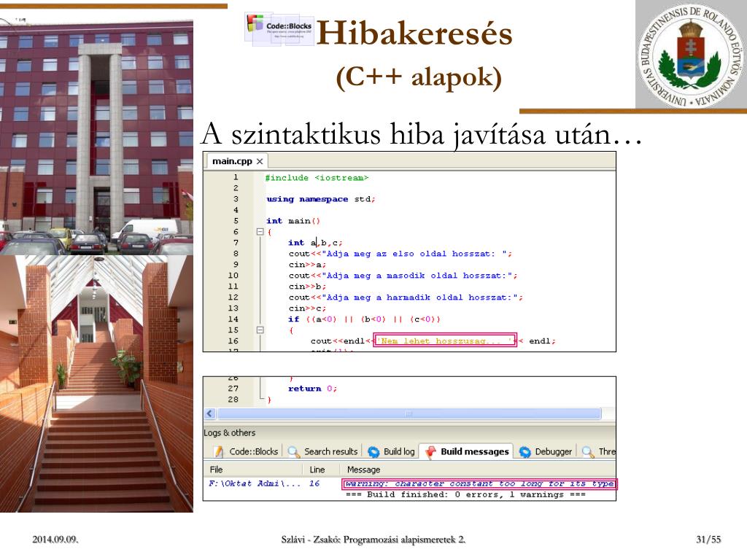
Task: Click the horizontal scrollbar left arrow
Action: [x=209, y=414]
